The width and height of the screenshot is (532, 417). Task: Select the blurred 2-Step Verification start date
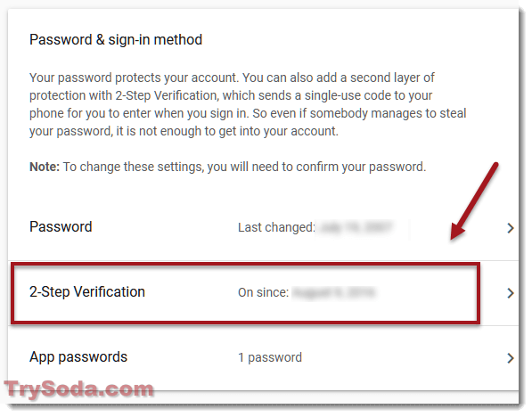tap(334, 292)
